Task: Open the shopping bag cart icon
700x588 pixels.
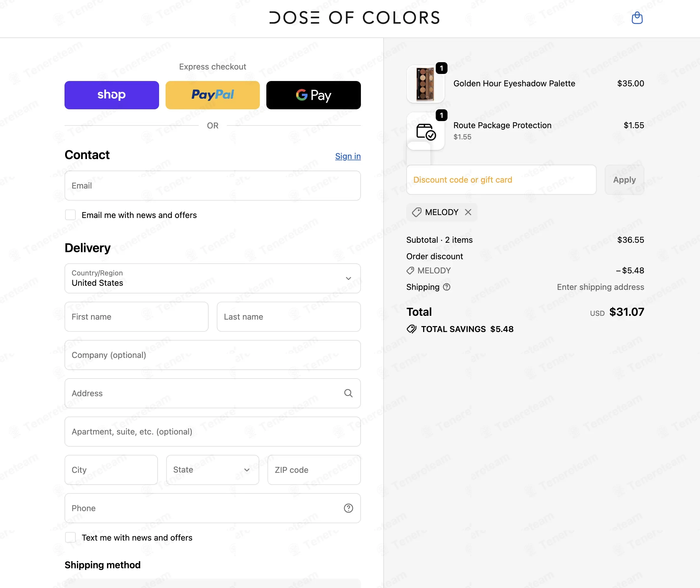Action: 637,18
